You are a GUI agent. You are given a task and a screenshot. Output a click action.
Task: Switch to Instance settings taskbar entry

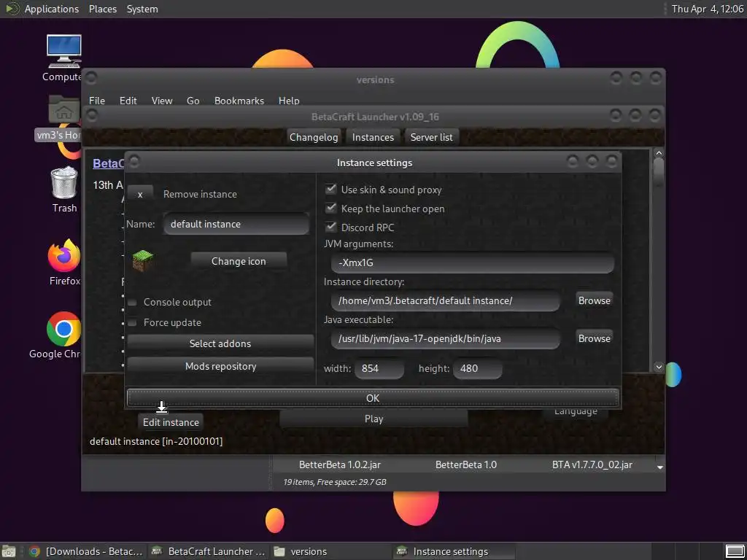(454, 551)
